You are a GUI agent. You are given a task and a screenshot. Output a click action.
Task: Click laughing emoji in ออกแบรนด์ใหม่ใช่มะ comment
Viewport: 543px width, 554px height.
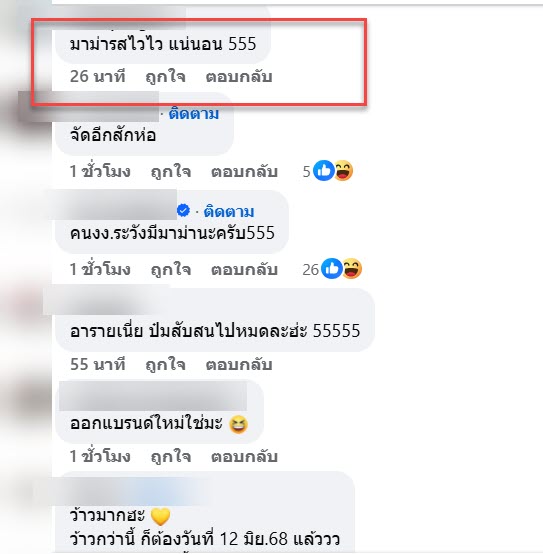(238, 424)
